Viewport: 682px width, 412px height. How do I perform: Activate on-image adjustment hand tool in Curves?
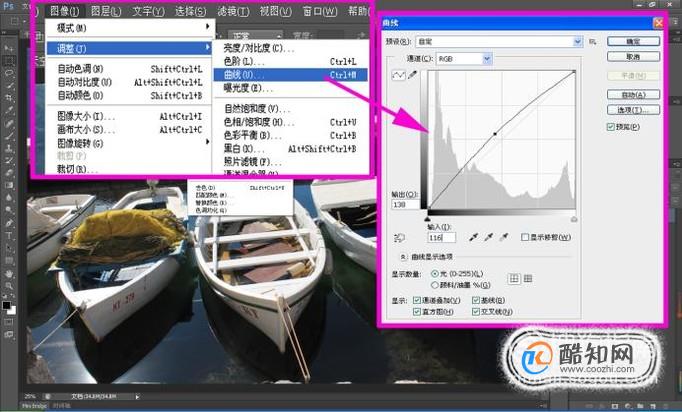[399, 238]
